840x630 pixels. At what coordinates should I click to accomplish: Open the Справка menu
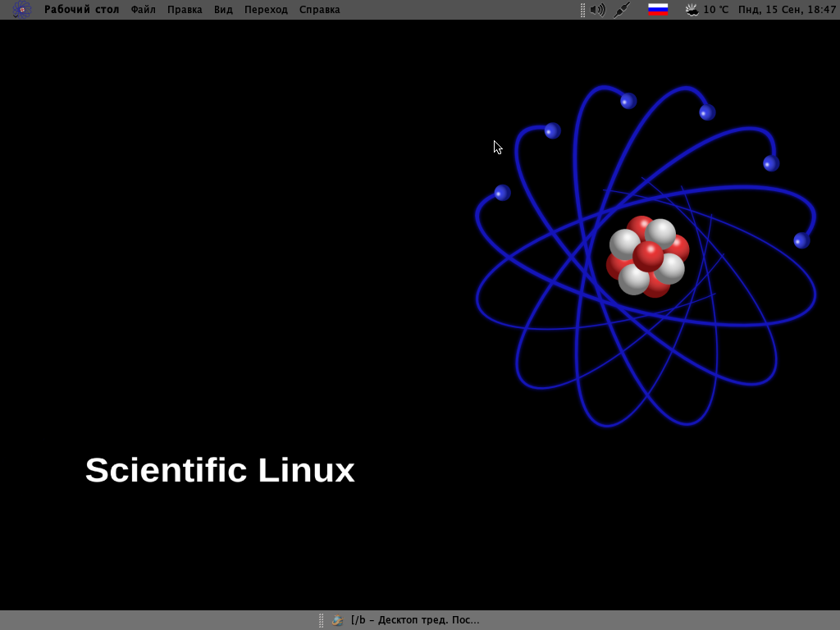click(319, 10)
